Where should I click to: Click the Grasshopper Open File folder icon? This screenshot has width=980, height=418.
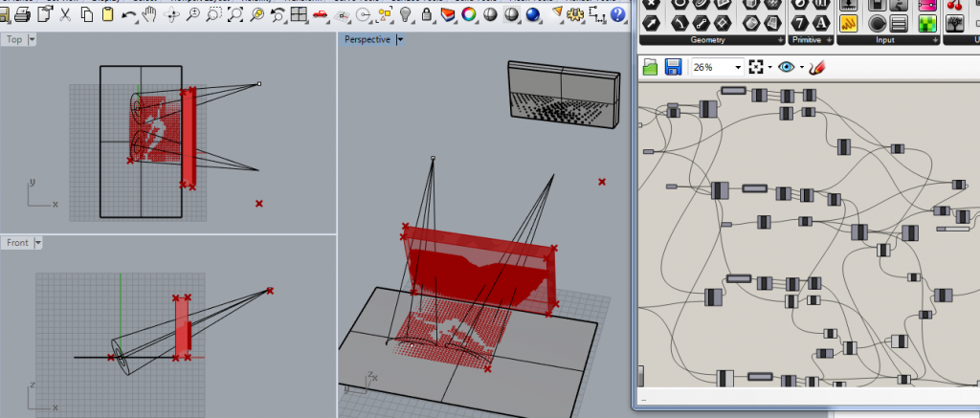[x=651, y=67]
